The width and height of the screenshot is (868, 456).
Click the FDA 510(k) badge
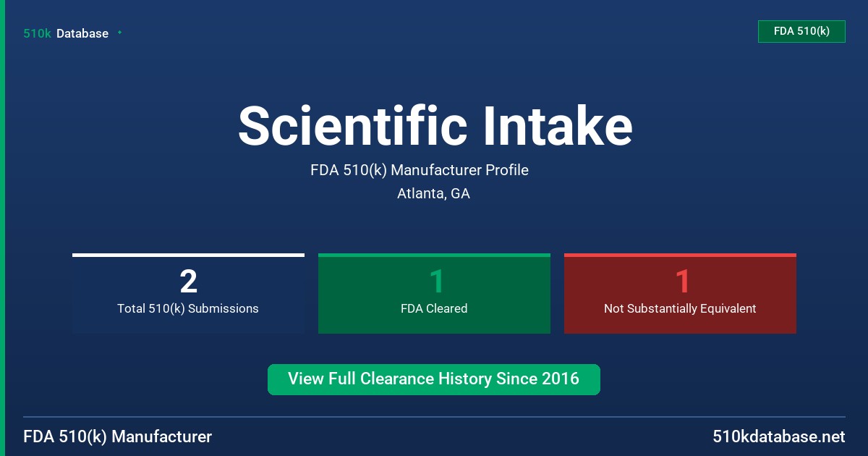coord(801,31)
